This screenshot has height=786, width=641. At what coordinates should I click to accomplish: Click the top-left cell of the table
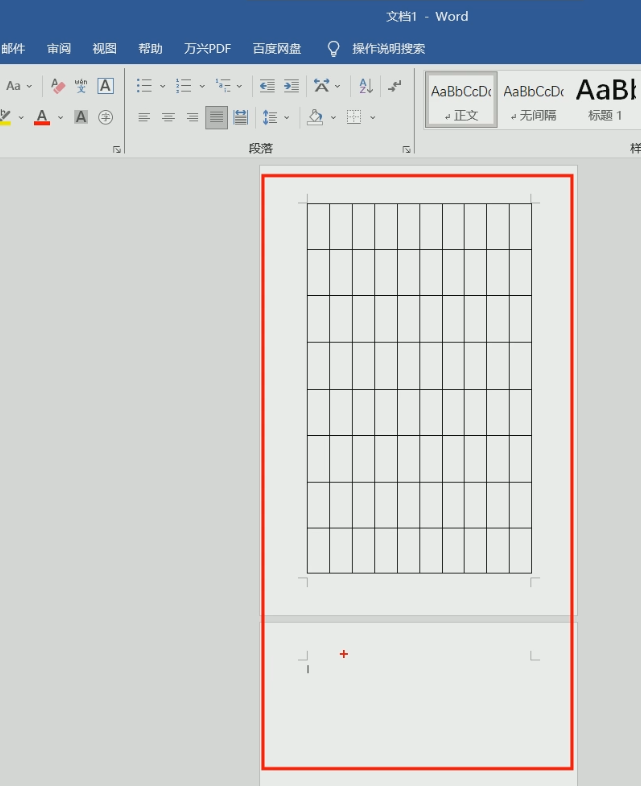tap(318, 226)
